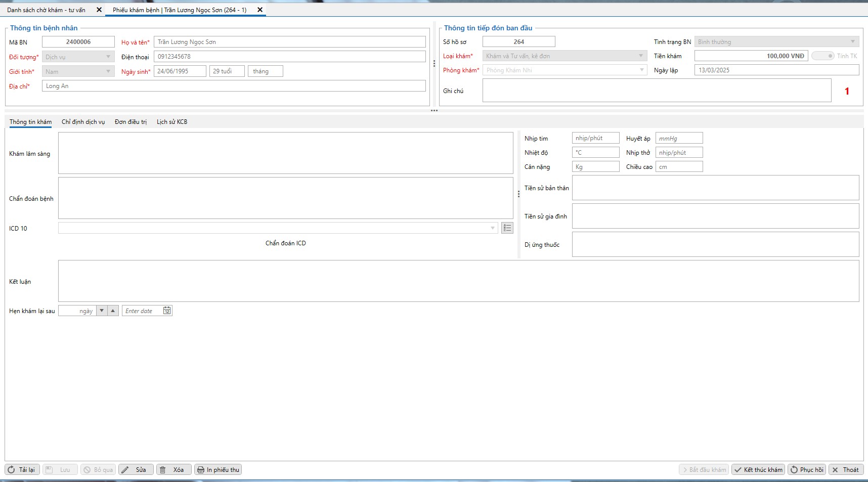
Task: Click the Tiền sử gia đình box
Action: pos(716,216)
